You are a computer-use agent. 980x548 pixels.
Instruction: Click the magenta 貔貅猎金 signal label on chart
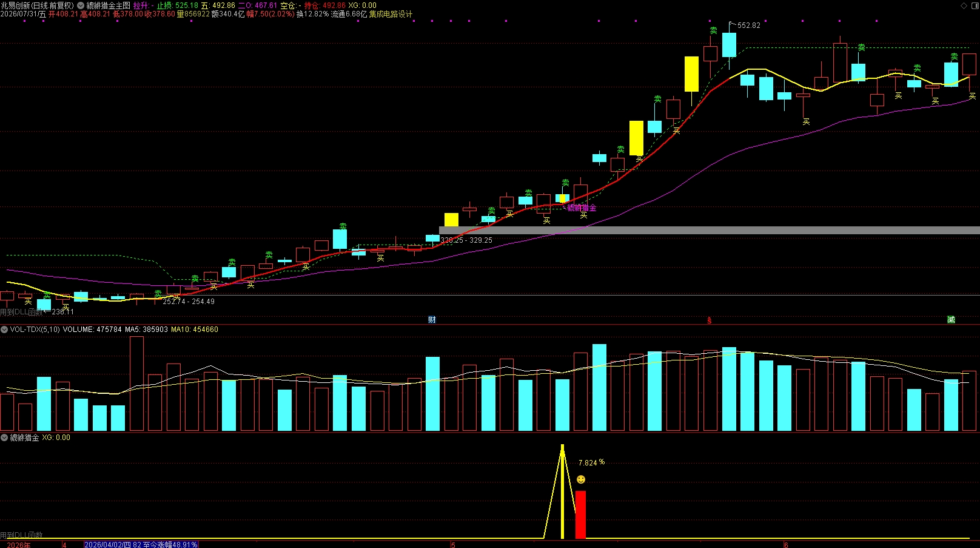tap(582, 208)
